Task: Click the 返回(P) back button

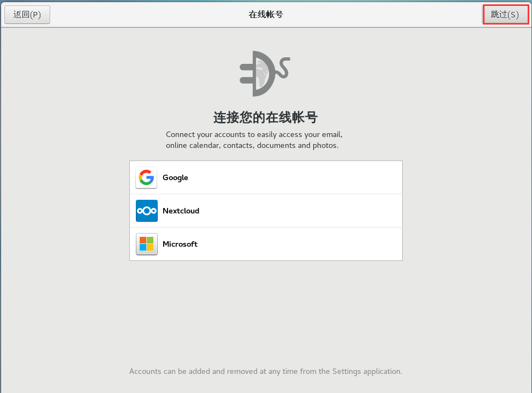Action: (27, 15)
